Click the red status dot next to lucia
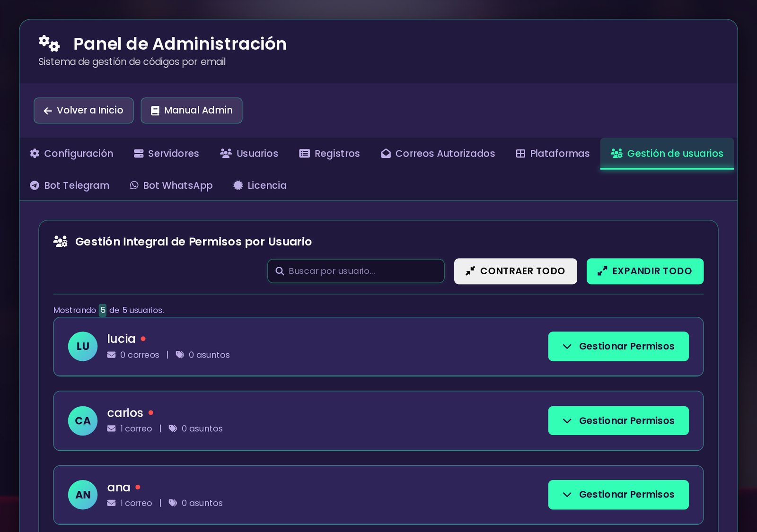 pos(143,339)
